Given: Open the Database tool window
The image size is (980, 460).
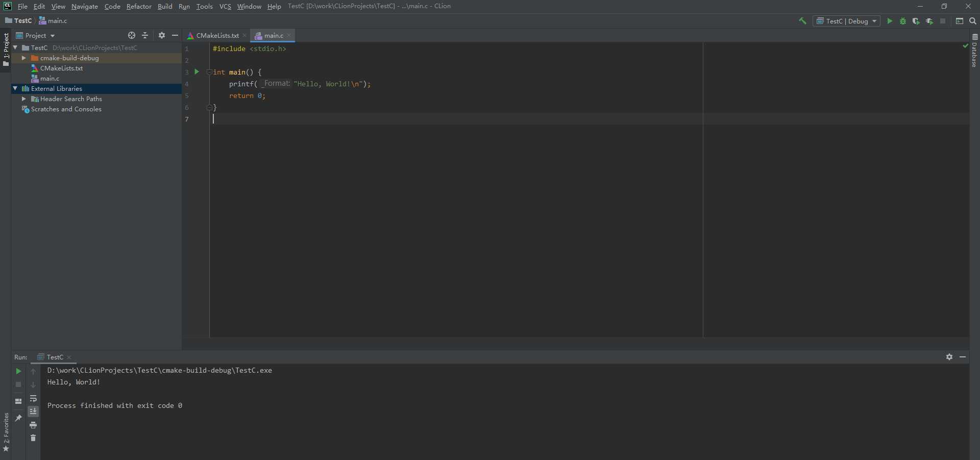Looking at the screenshot, I should point(974,51).
